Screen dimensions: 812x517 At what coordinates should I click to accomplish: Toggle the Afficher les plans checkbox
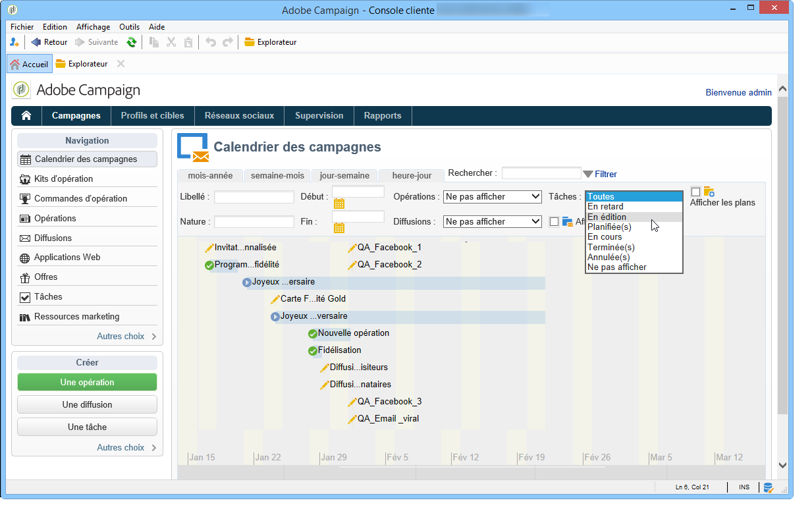(695, 192)
